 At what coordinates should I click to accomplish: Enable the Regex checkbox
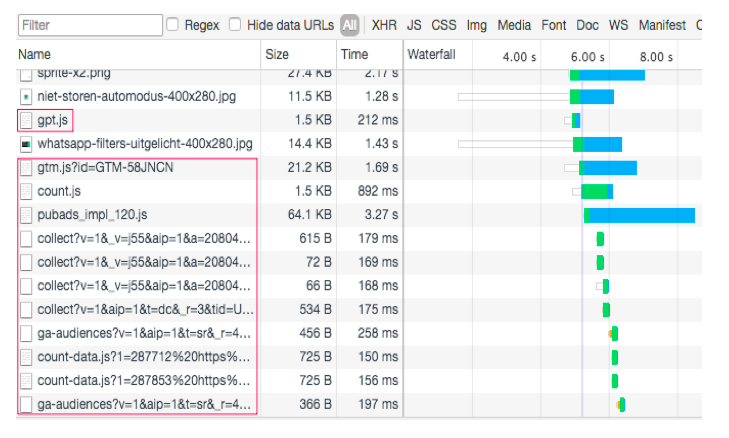point(173,24)
